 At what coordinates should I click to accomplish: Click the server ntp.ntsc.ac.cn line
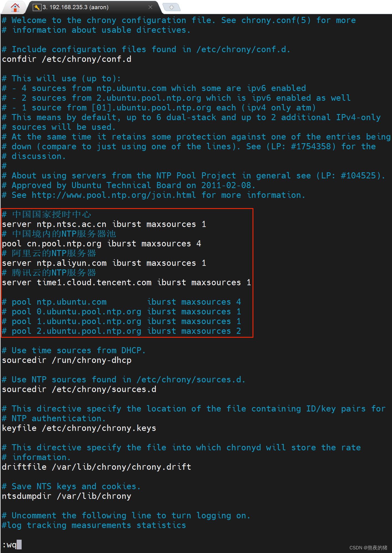(104, 224)
